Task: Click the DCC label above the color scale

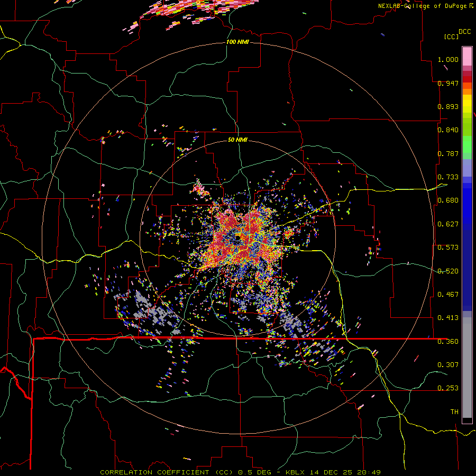Action: tap(464, 32)
